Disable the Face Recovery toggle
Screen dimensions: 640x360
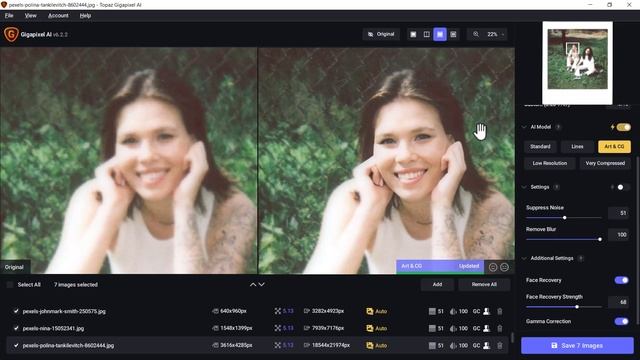tap(621, 280)
